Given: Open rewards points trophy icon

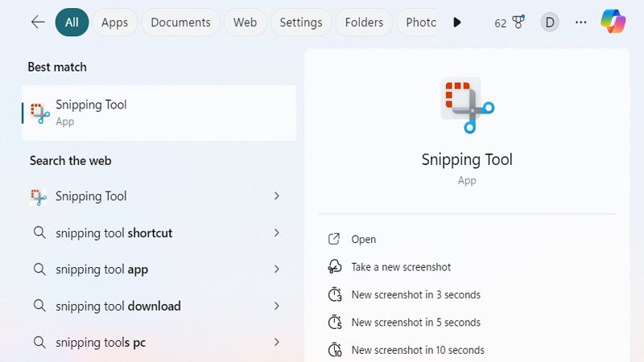Looking at the screenshot, I should [518, 23].
